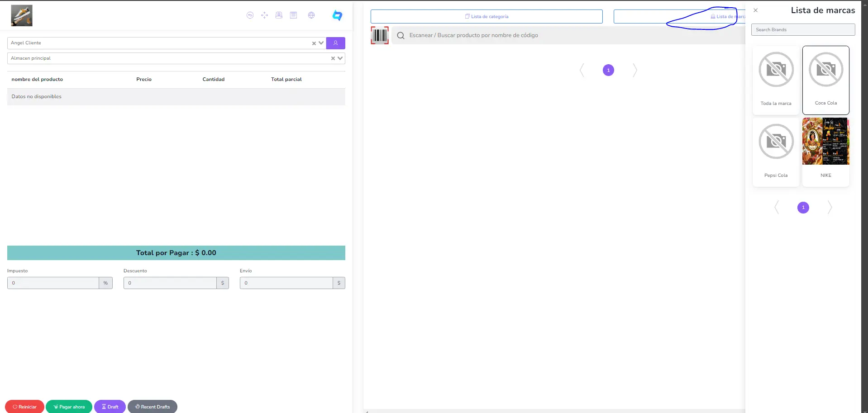Open the globe language icon
This screenshot has height=413, width=868.
311,15
